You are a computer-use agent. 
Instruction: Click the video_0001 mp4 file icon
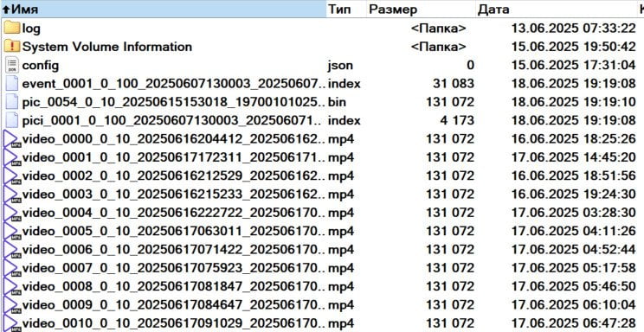click(x=12, y=157)
